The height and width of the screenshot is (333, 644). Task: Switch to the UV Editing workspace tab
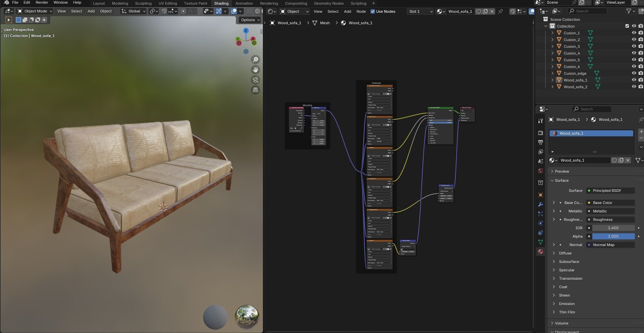[x=167, y=3]
